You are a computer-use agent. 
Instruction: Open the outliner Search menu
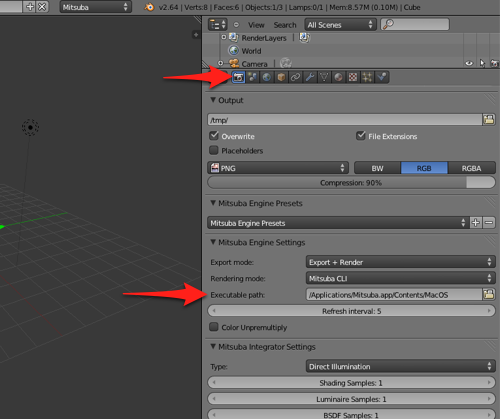click(x=285, y=25)
